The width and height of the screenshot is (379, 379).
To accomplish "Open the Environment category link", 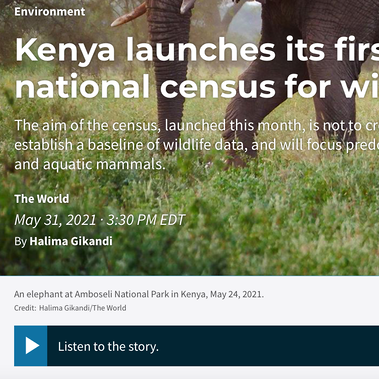I will click(x=50, y=12).
